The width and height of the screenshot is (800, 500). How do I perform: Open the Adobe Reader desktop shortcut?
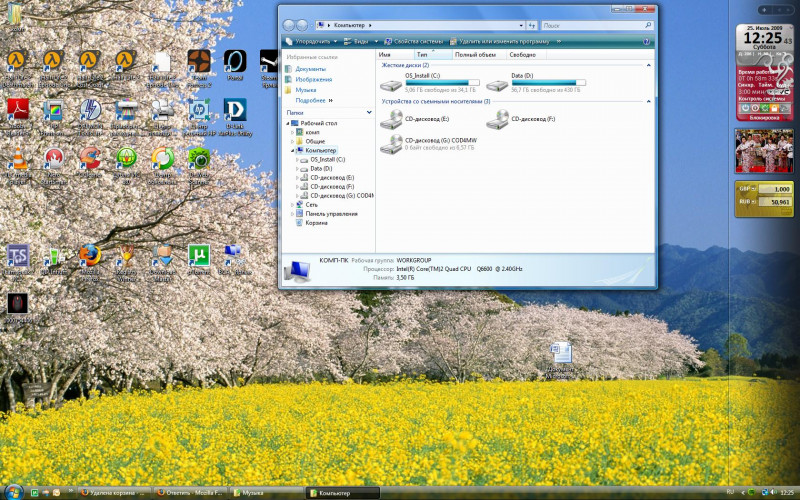(18, 110)
